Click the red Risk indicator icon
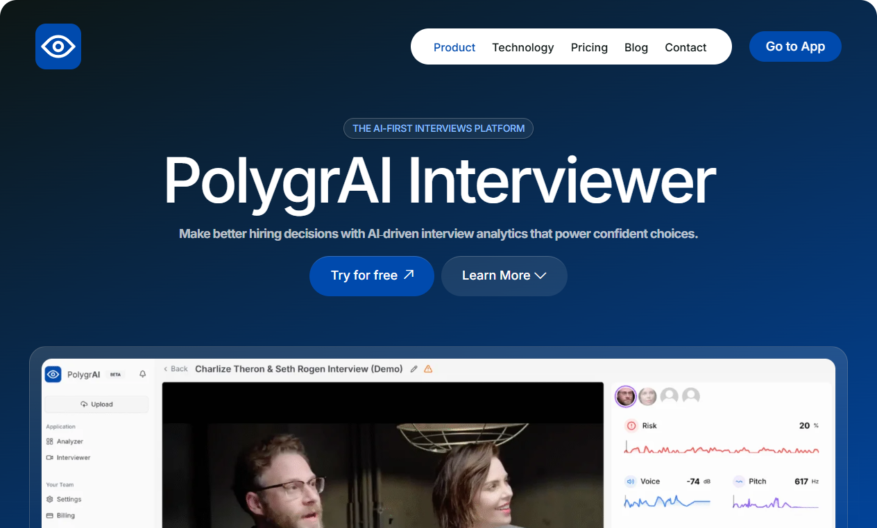The height and width of the screenshot is (528, 877). pos(631,426)
